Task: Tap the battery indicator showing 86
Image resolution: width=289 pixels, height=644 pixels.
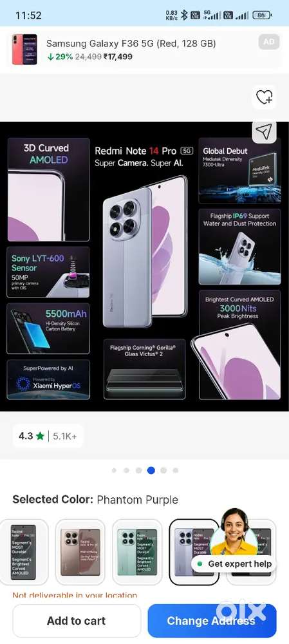Action: 262,15
